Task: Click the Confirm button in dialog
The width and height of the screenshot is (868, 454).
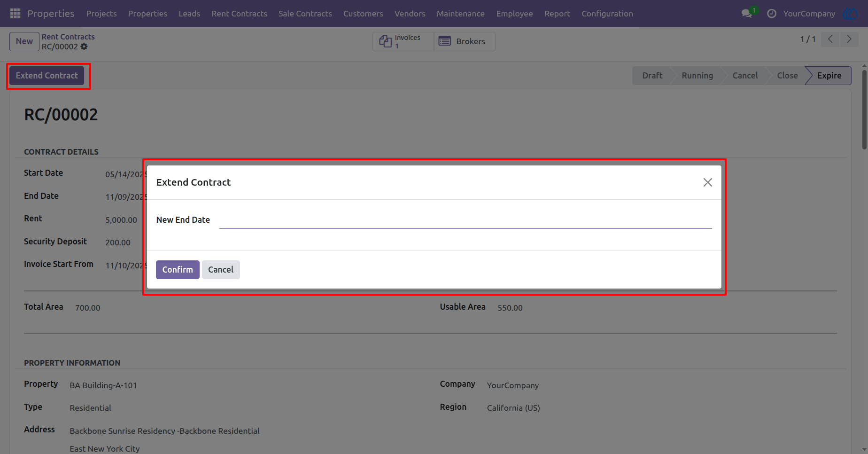Action: click(x=178, y=270)
